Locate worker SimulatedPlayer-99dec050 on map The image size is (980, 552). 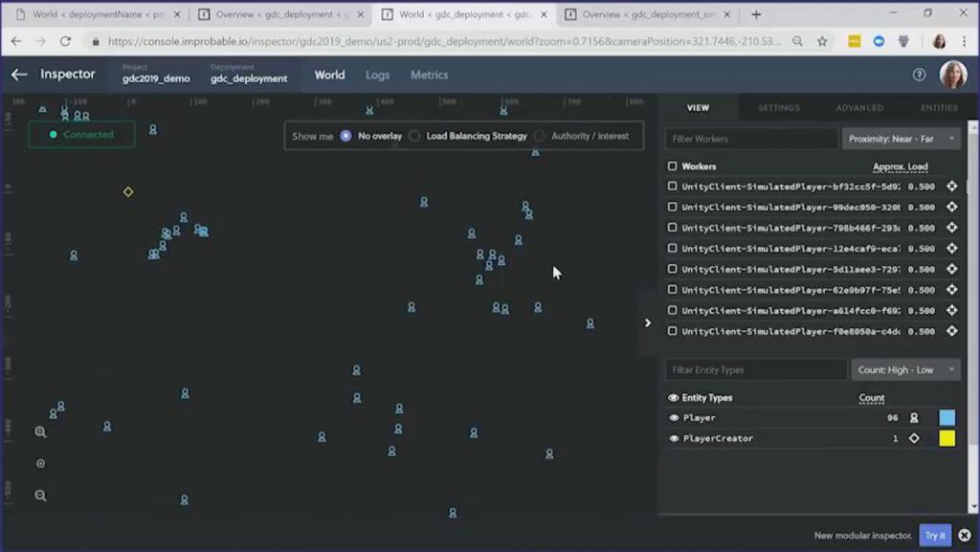[952, 207]
